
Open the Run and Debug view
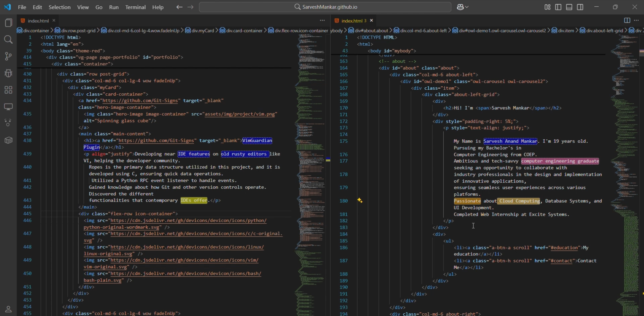point(8,73)
